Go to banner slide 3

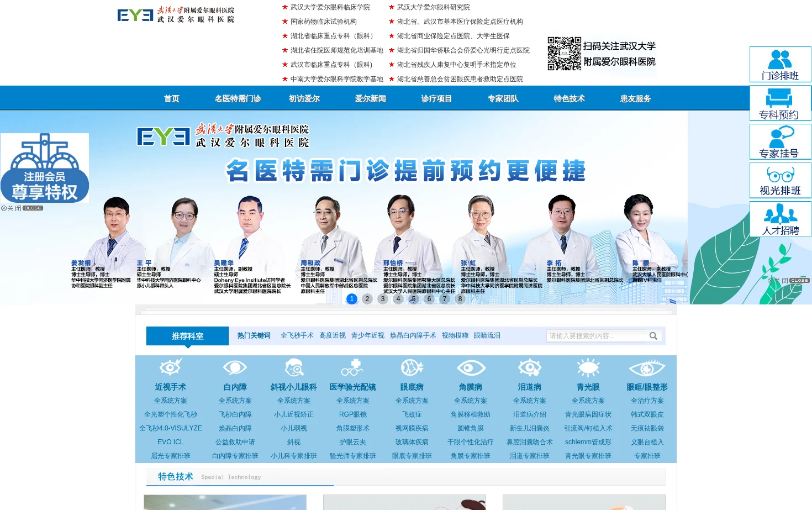(383, 299)
